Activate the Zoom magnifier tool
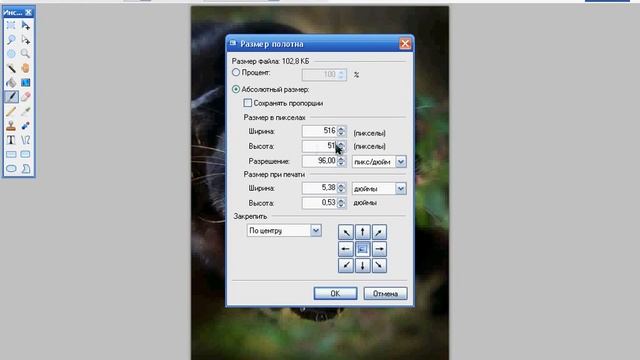Image resolution: width=640 pixels, height=360 pixels. pyautogui.click(x=25, y=54)
